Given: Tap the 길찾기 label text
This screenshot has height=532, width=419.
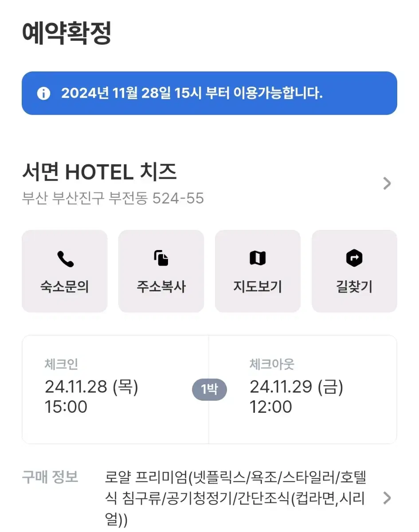Looking at the screenshot, I should pyautogui.click(x=354, y=287).
